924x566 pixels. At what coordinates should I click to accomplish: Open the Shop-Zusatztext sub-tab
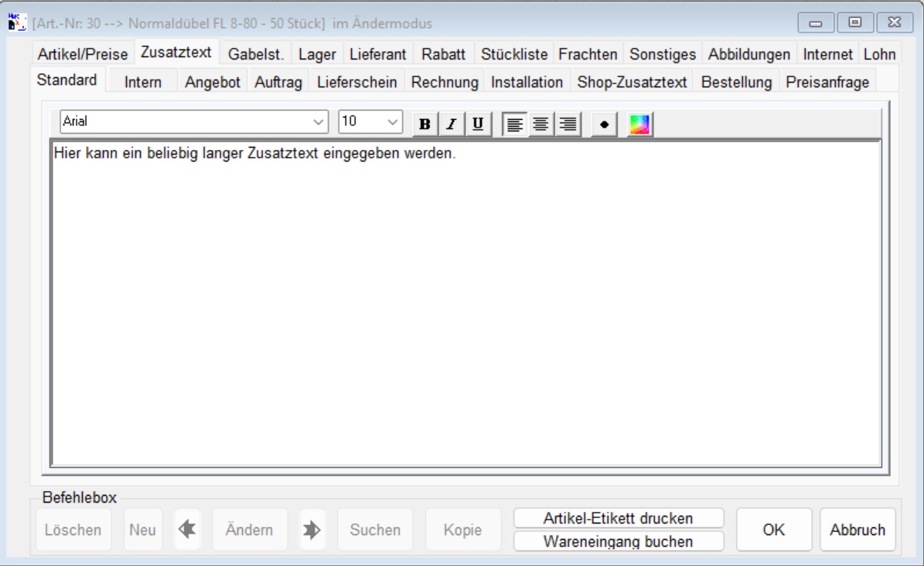pyautogui.click(x=632, y=82)
